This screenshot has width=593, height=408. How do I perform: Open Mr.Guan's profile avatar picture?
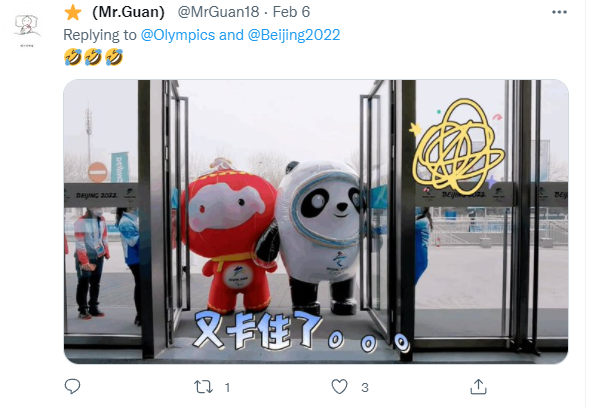(x=26, y=26)
